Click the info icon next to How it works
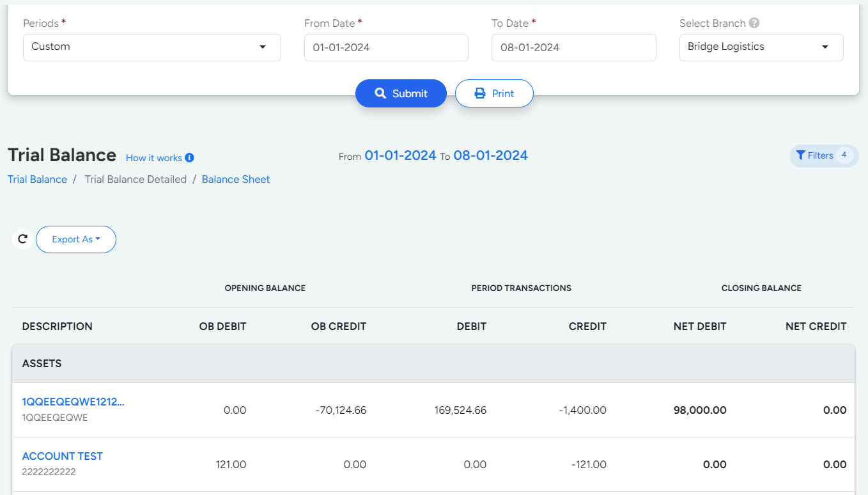Image resolution: width=868 pixels, height=495 pixels. [x=189, y=158]
